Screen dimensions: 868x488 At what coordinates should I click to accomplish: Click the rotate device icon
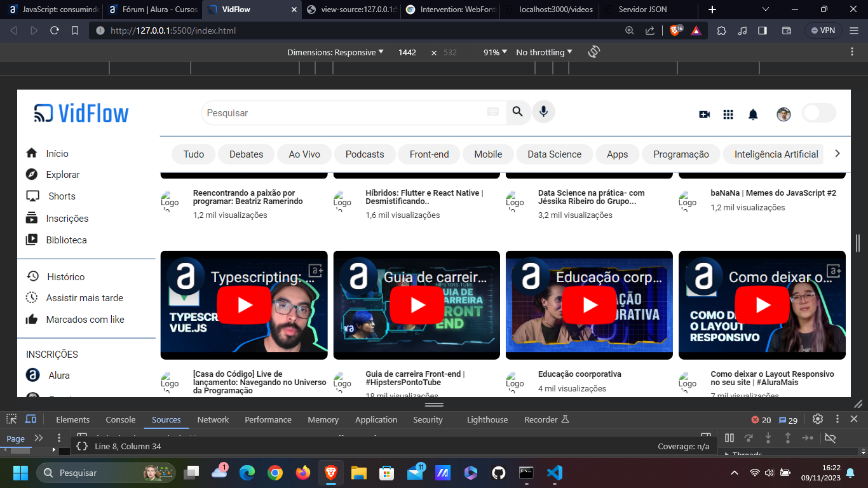point(594,52)
